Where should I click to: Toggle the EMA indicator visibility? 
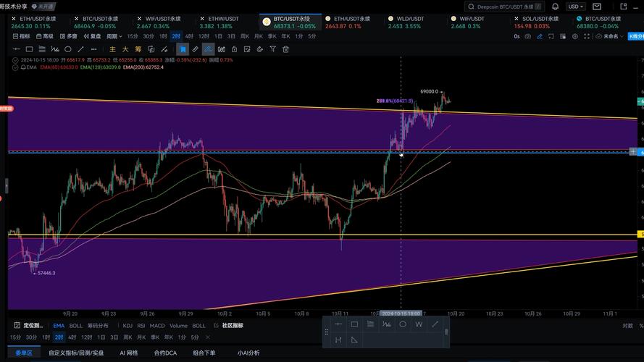[14, 67]
